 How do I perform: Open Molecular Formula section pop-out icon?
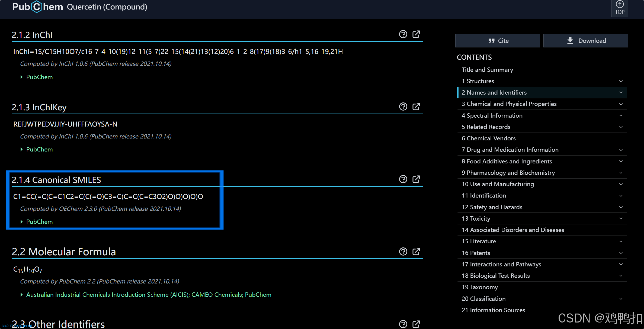[x=416, y=251]
